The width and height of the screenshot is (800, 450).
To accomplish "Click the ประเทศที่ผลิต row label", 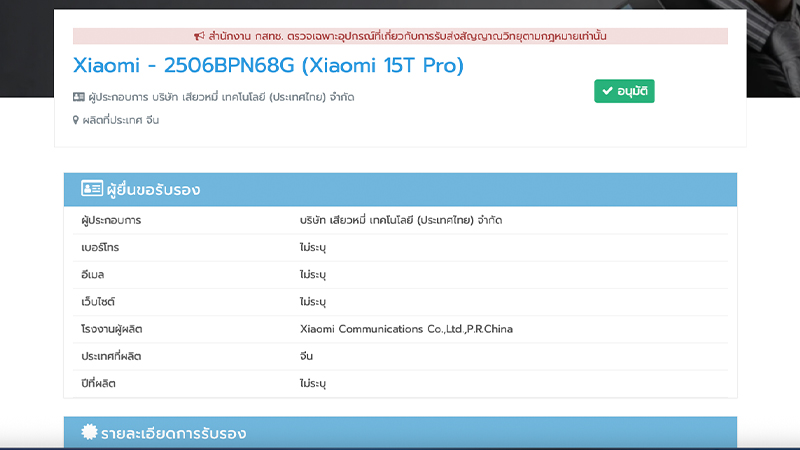I will [111, 356].
